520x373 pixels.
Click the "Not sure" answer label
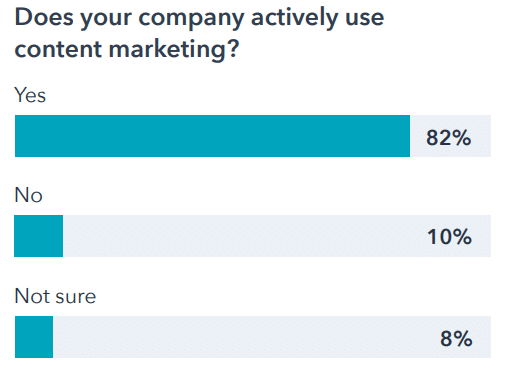[55, 296]
